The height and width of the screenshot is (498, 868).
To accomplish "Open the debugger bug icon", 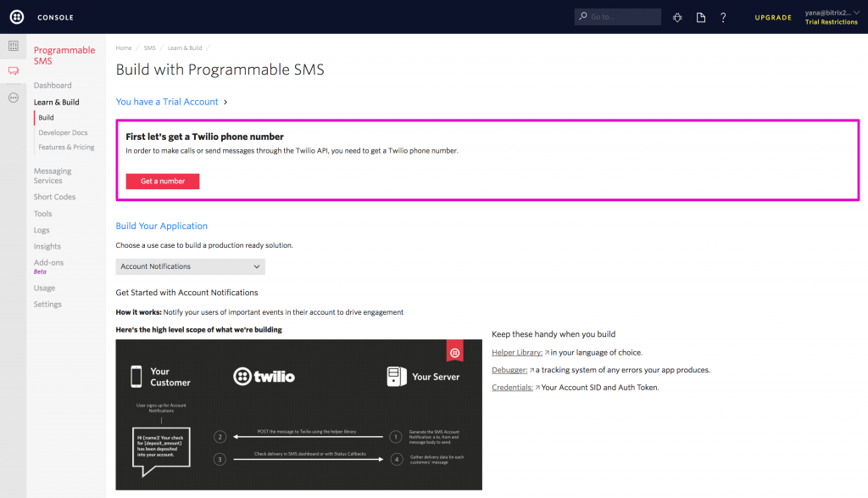I will coord(677,18).
